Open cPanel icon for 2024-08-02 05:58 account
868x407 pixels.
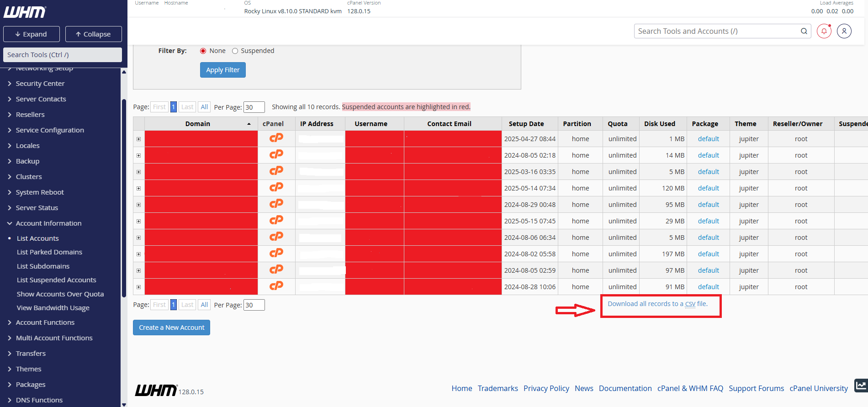[x=276, y=253]
